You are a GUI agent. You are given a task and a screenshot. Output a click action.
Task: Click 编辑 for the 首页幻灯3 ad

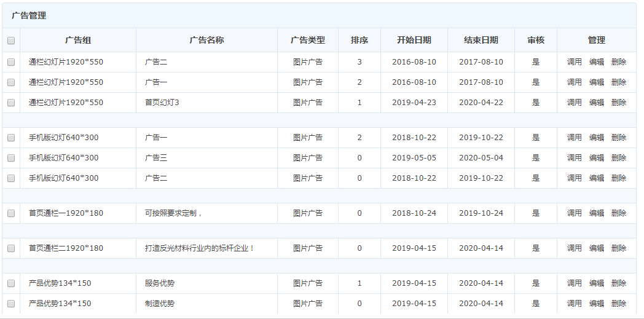coord(596,103)
